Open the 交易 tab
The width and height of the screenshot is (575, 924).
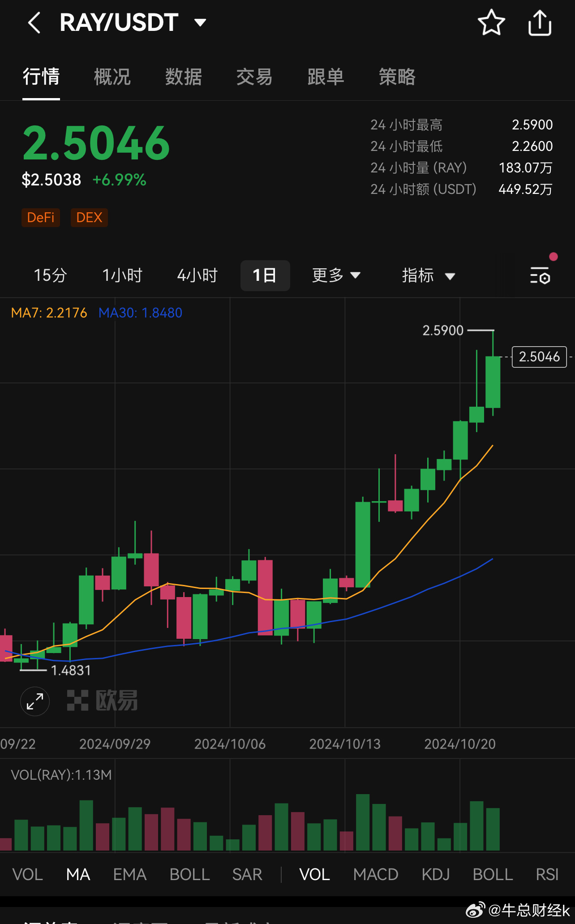(254, 77)
